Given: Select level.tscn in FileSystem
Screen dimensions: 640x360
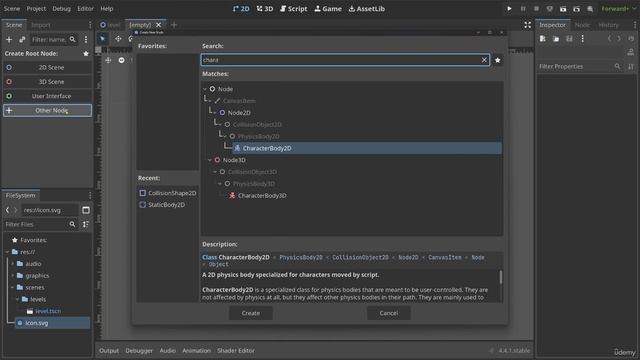Looking at the screenshot, I should coord(48,311).
